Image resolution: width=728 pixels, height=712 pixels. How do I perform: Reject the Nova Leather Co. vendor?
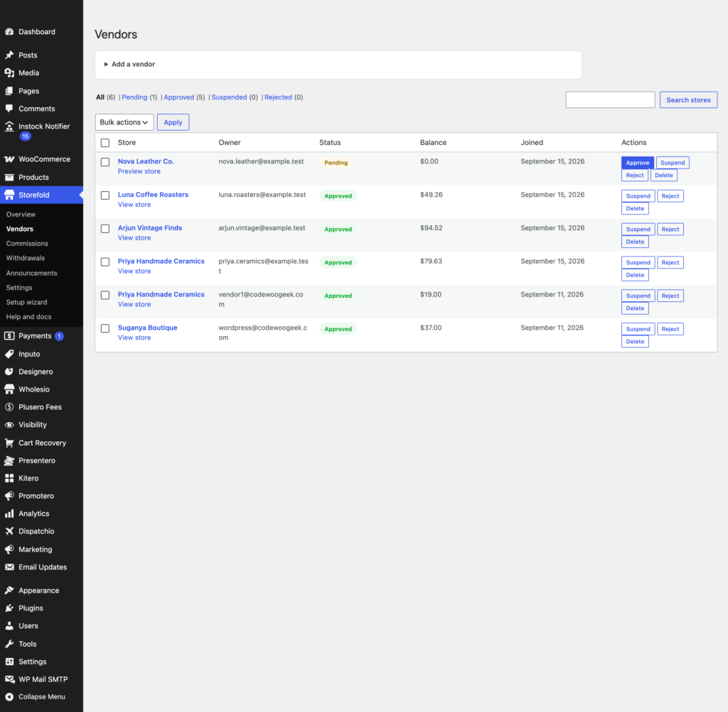pos(634,176)
